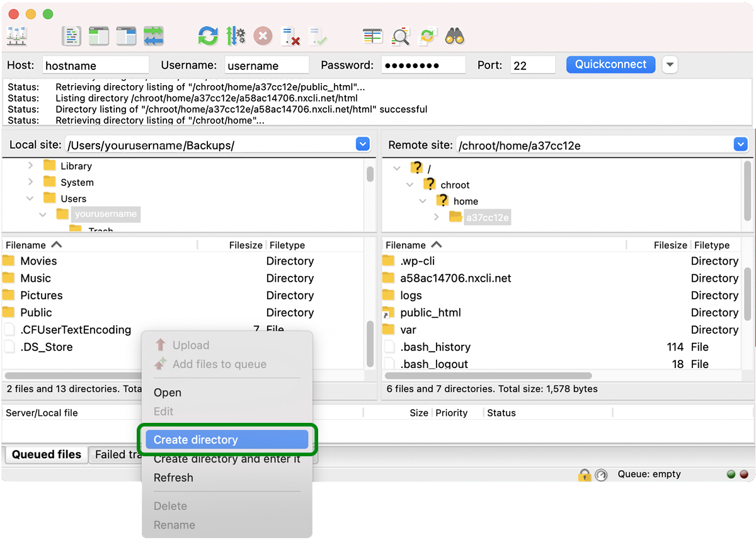Check connection security via lock icon
The image size is (756, 547).
(585, 474)
